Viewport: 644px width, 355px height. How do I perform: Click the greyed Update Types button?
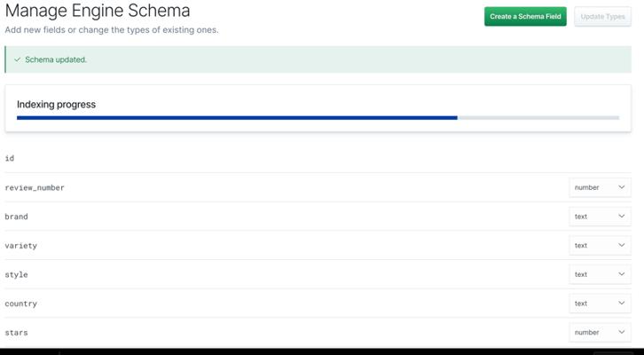(x=602, y=17)
